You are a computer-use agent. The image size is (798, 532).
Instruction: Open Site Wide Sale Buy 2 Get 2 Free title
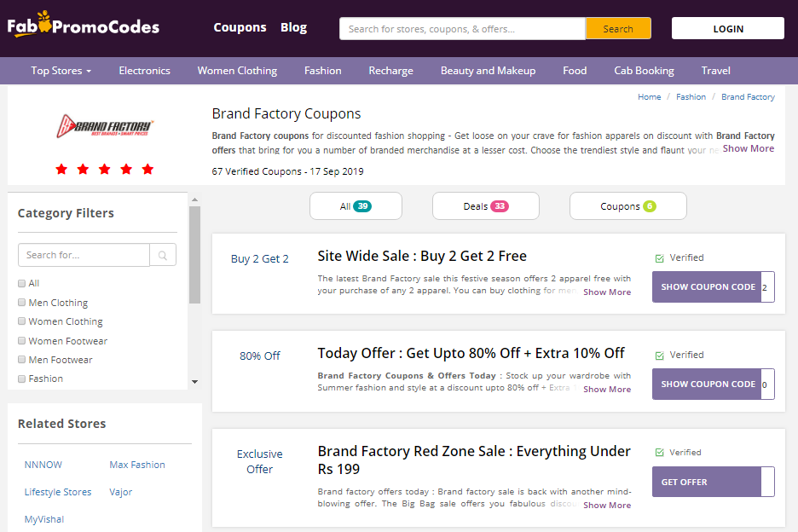pos(422,256)
